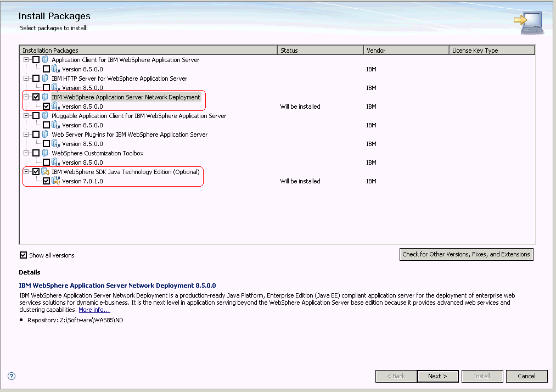
Task: Click the SDK Java Technology Edition package icon
Action: pyautogui.click(x=45, y=171)
